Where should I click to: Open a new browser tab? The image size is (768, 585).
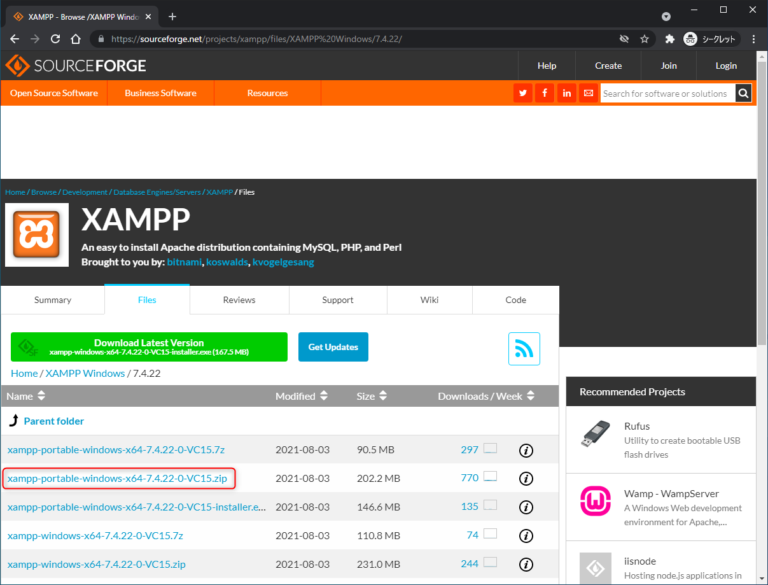[172, 17]
